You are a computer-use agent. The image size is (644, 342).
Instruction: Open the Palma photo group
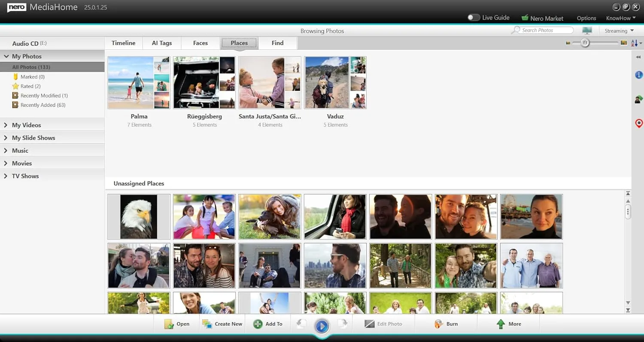139,82
